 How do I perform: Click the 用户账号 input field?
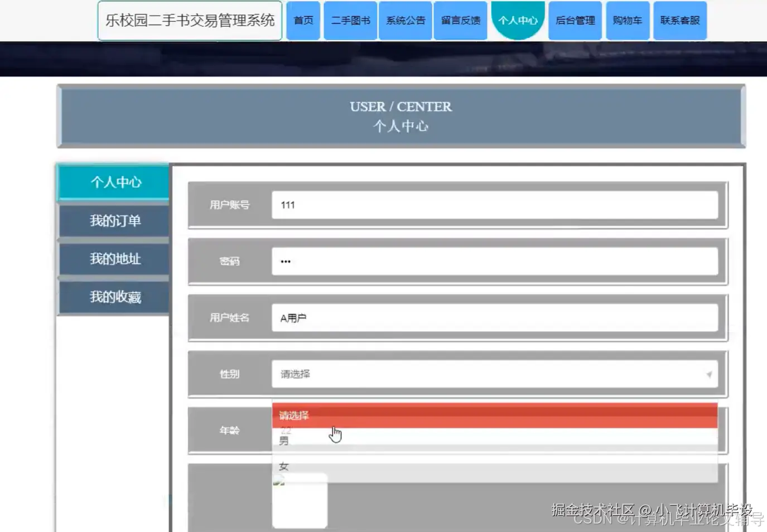(494, 205)
